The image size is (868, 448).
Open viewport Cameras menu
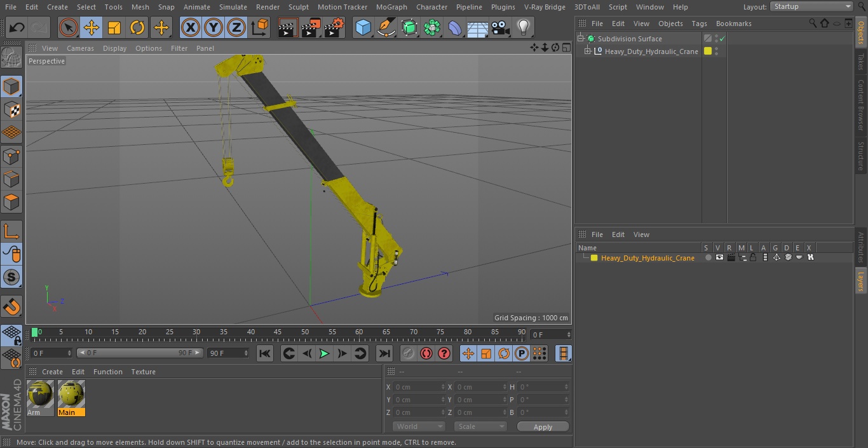pyautogui.click(x=80, y=48)
